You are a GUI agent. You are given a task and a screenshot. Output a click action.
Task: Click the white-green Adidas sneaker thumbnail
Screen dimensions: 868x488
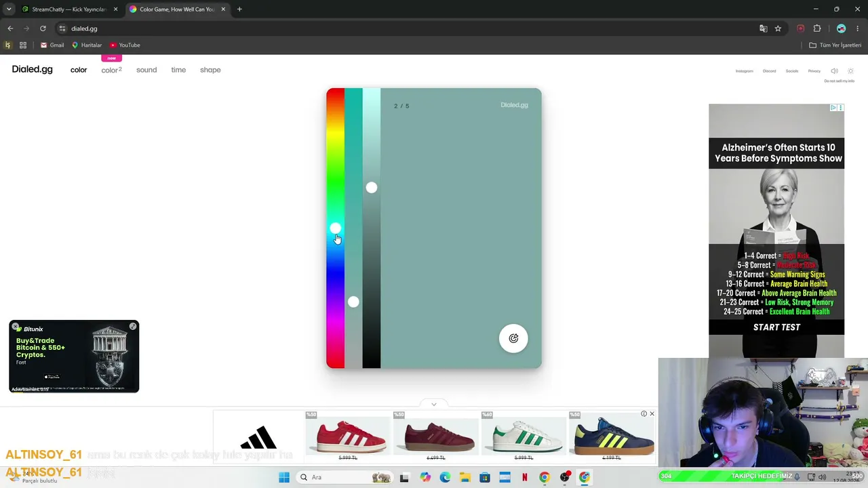point(524,436)
